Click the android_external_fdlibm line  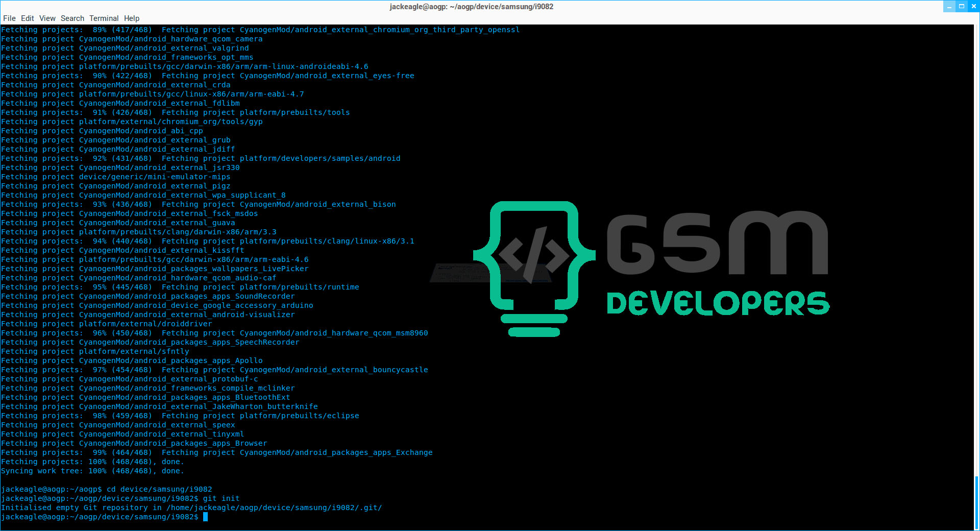(x=120, y=103)
